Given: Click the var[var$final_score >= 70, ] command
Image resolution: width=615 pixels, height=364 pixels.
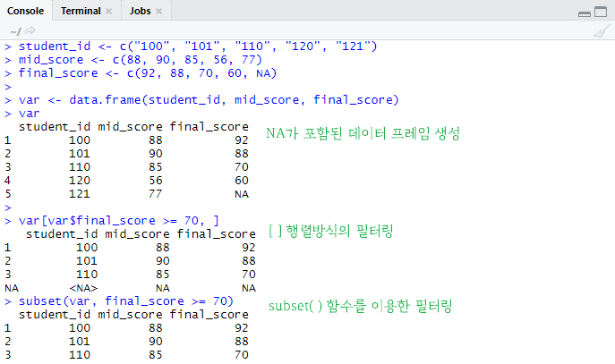Looking at the screenshot, I should (x=119, y=221).
